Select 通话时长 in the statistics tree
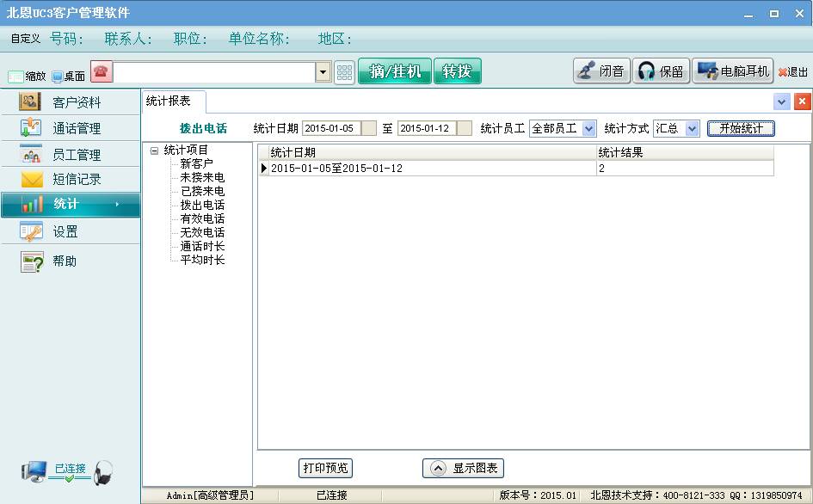 point(202,246)
